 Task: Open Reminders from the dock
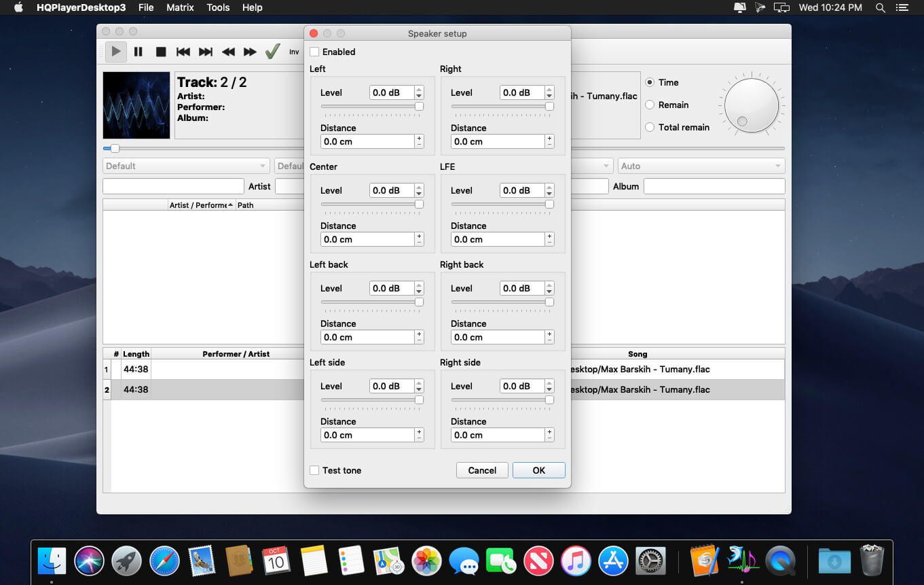click(x=351, y=561)
